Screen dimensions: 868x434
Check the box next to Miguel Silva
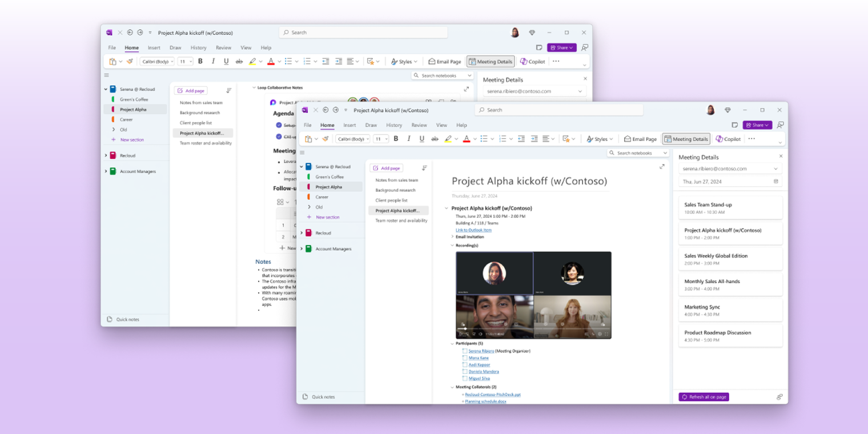(x=464, y=378)
